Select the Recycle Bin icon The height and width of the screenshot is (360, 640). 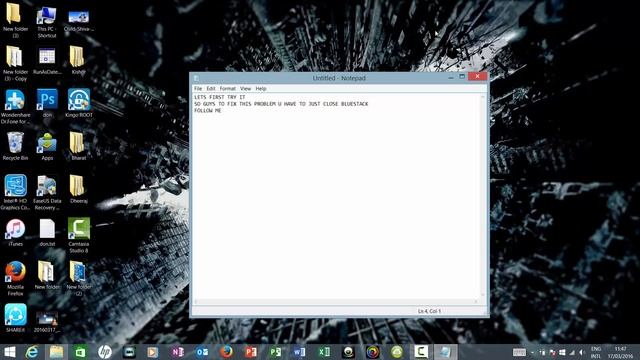15,146
